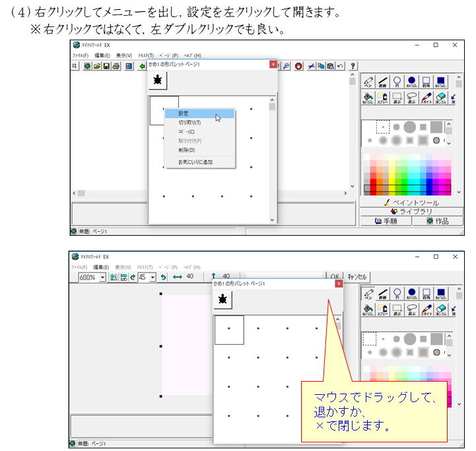The height and width of the screenshot is (451, 476).
Task: Select the filled rectangle tool in upper window
Action: click(441, 81)
